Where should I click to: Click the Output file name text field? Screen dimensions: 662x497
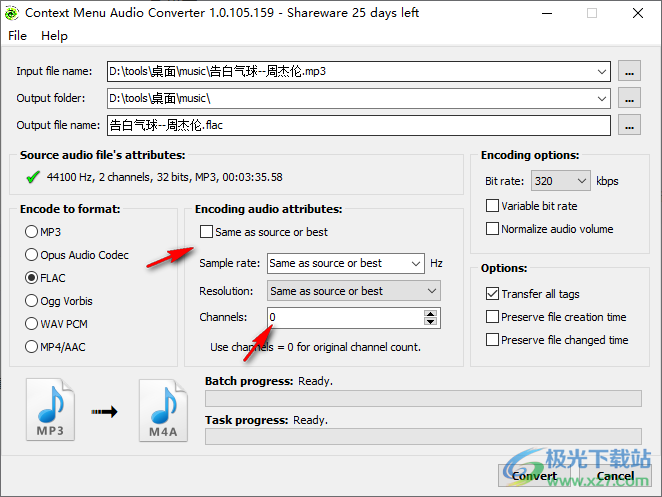(359, 125)
